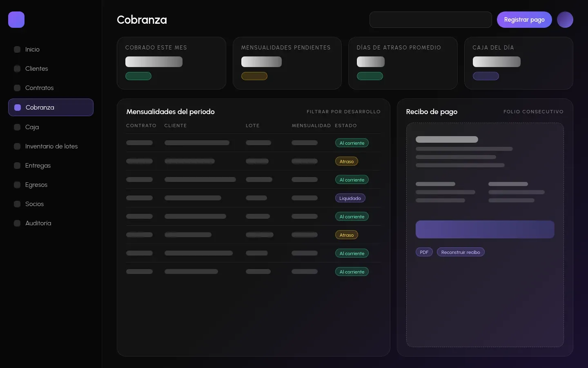Click the Liquidado status badge
This screenshot has height=368, width=588.
pos(350,198)
